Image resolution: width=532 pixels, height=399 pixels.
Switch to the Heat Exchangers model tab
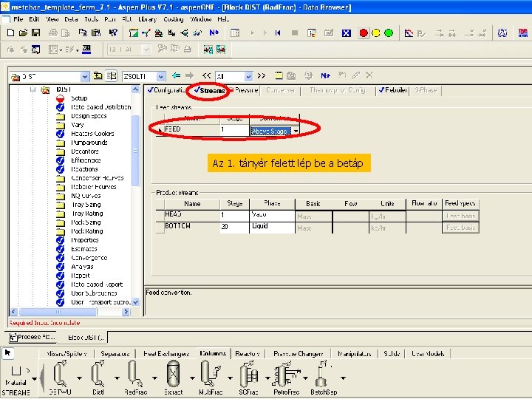[166, 354]
